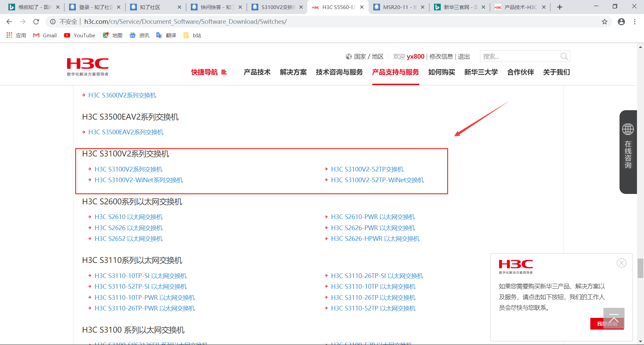Open the H3C S3100V2-52TP交换机 link
The image size is (644, 345).
click(367, 169)
